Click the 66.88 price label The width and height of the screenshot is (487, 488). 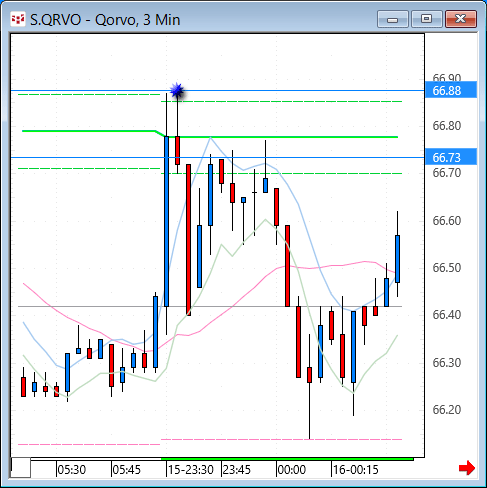(451, 90)
